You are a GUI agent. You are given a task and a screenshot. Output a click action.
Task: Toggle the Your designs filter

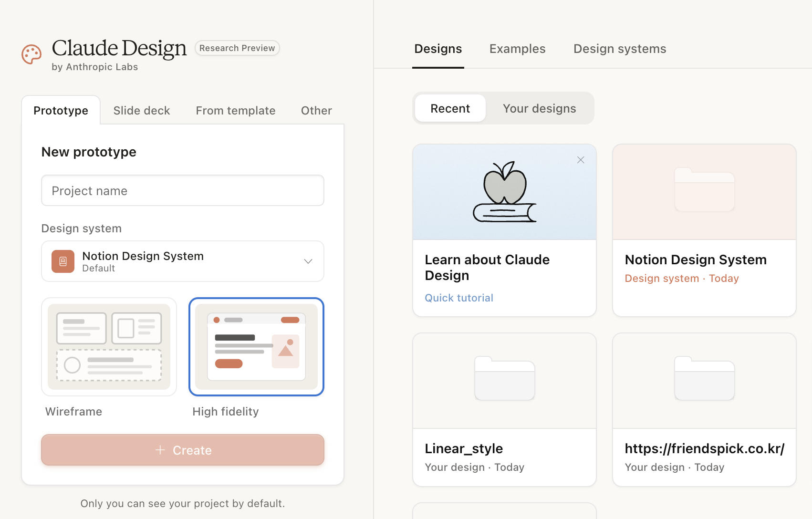point(540,108)
